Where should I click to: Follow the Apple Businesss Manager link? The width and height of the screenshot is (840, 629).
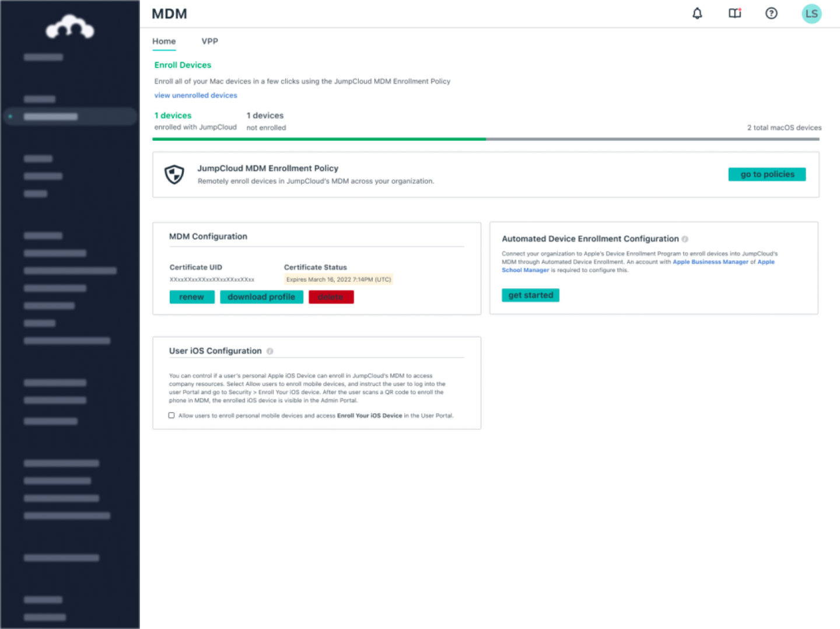tap(710, 262)
